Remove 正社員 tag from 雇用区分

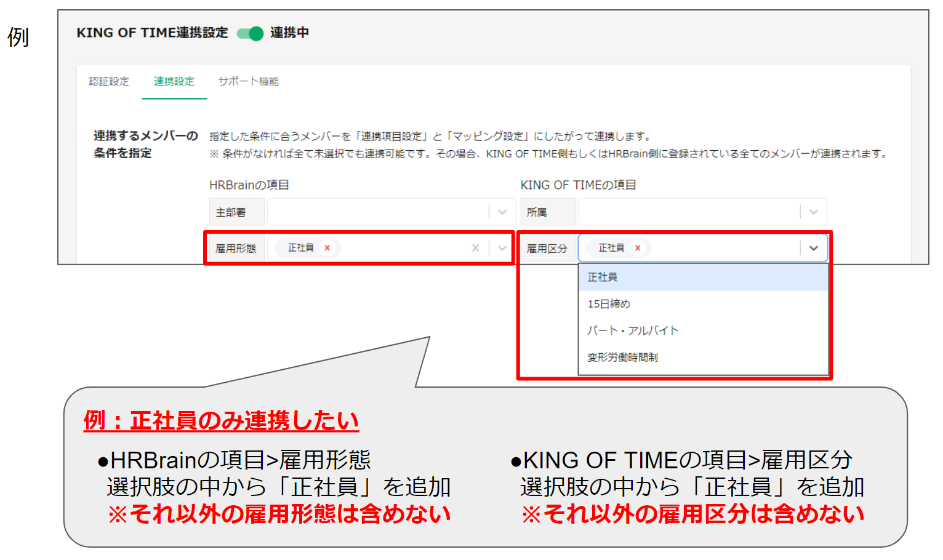(x=638, y=248)
